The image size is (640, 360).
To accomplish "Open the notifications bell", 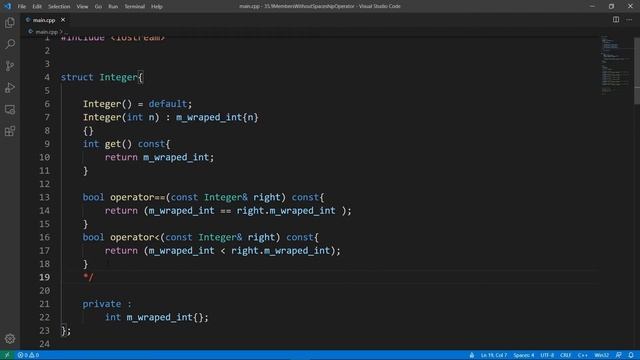I will tap(631, 355).
